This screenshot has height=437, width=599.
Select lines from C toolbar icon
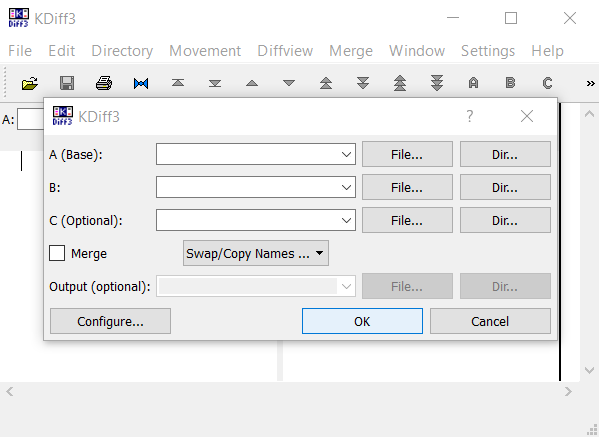(547, 83)
